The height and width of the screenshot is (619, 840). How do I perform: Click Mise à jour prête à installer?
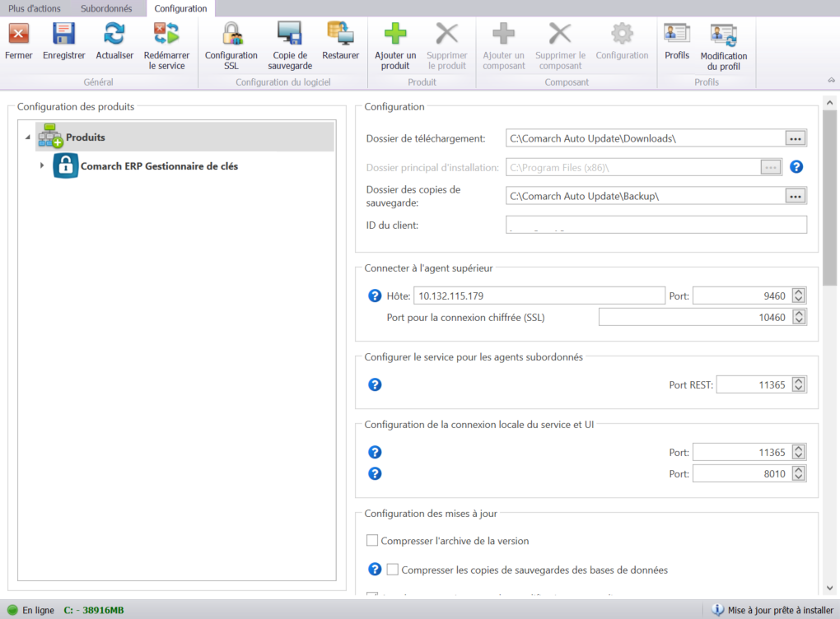pyautogui.click(x=780, y=610)
